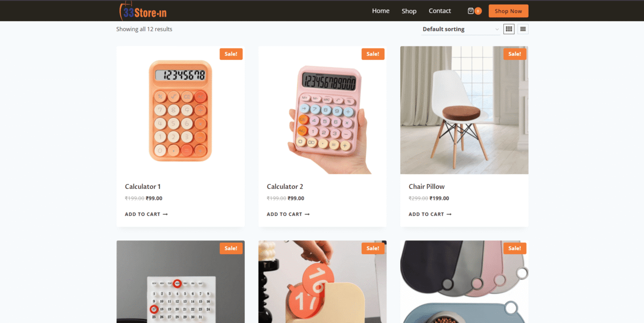Switch to grid view layout

509,29
